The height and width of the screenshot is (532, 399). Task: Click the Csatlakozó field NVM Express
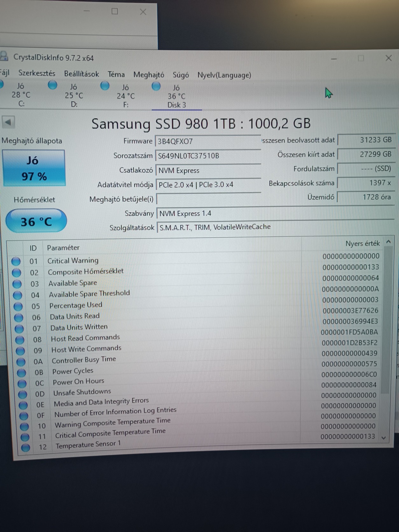pos(208,170)
